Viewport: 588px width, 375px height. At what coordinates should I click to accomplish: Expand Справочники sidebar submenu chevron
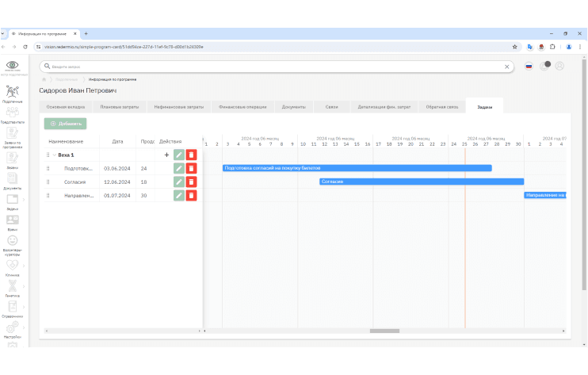[24, 307]
